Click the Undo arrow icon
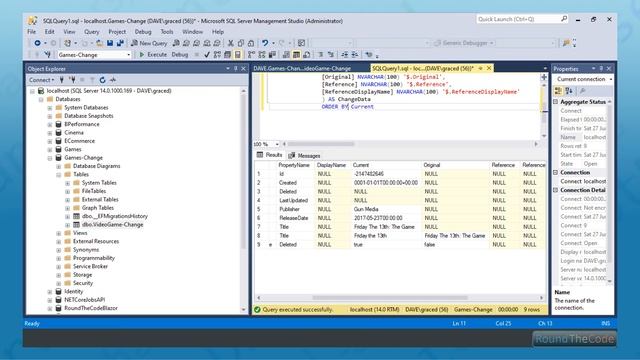The width and height of the screenshot is (640, 360). [265, 43]
